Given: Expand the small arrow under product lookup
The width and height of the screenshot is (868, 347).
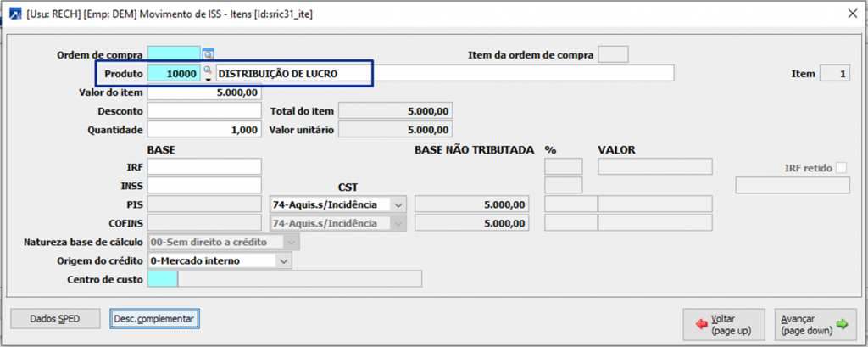Looking at the screenshot, I should pyautogui.click(x=209, y=79).
